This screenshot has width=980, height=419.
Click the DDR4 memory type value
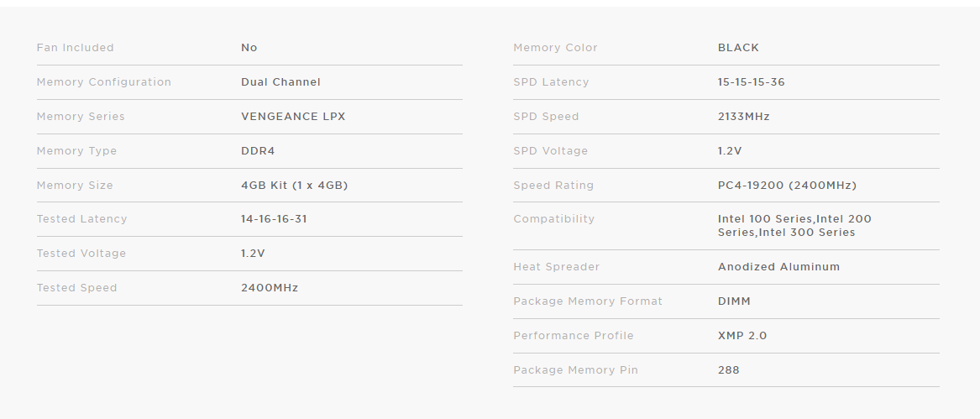pos(258,150)
